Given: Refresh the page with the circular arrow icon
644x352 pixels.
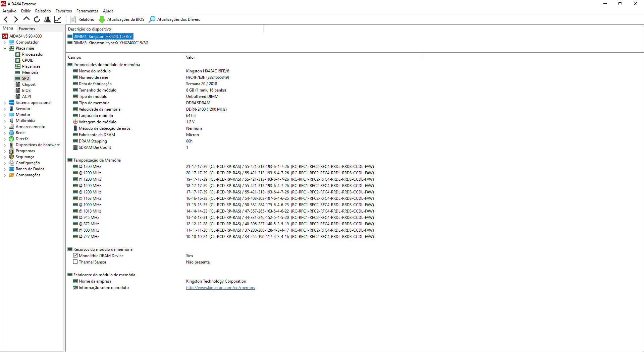Looking at the screenshot, I should coord(37,19).
